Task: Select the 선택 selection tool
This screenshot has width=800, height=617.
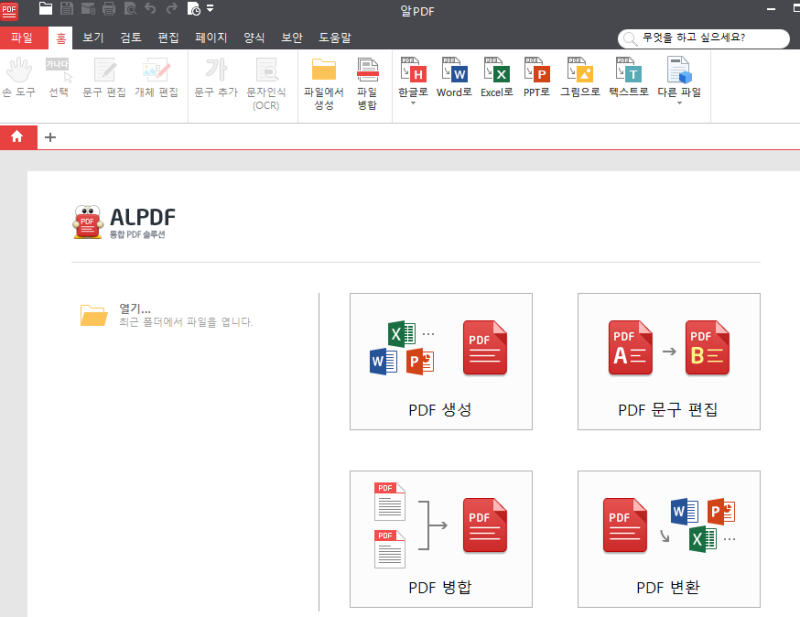Action: click(x=59, y=78)
